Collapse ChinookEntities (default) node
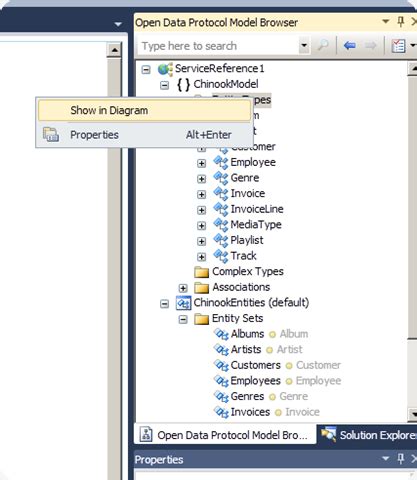Screen dimensions: 417x480 [164, 304]
